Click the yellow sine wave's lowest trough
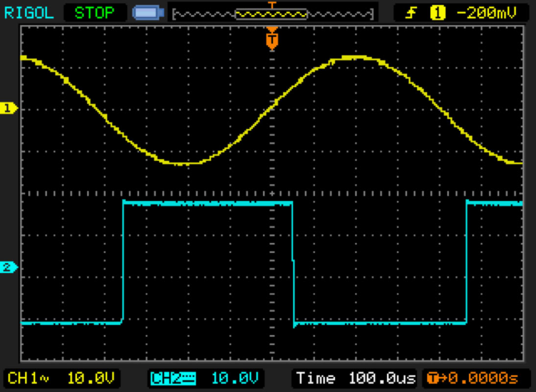Image resolution: width=536 pixels, height=392 pixels. [x=182, y=164]
